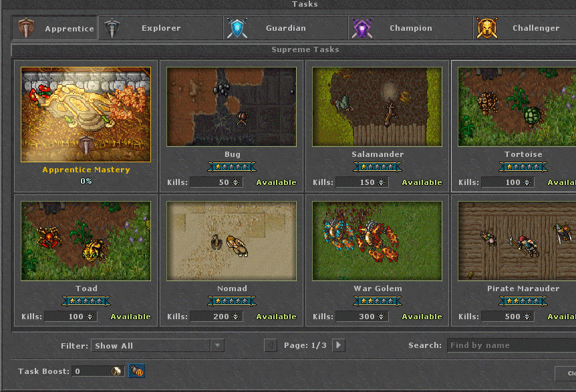Click the Challenger golden helmet icon
The height and width of the screenshot is (392, 576).
point(487,28)
